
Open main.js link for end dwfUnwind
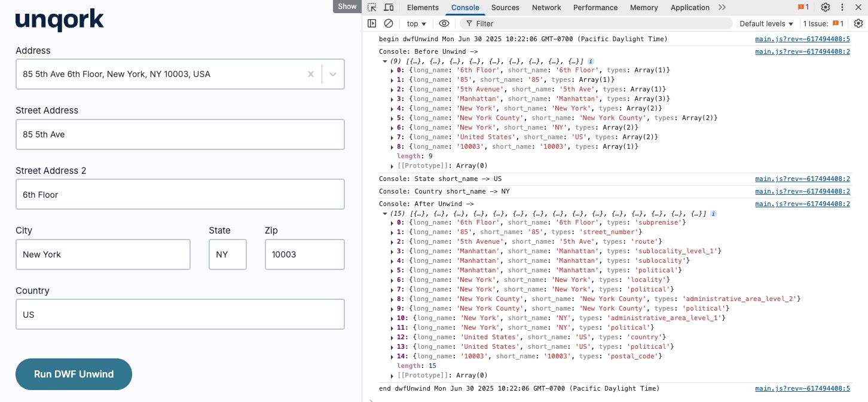[802, 388]
